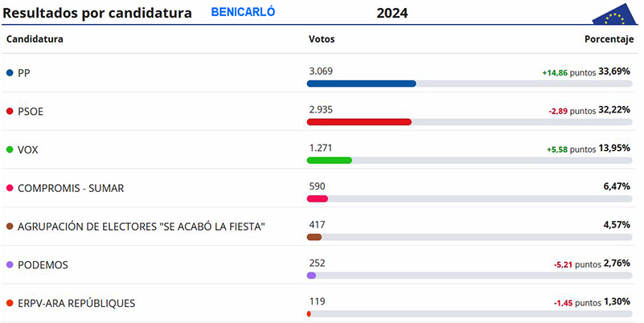644x323 pixels.
Task: Open the BENICARLÓ municipality link
Action: point(243,12)
